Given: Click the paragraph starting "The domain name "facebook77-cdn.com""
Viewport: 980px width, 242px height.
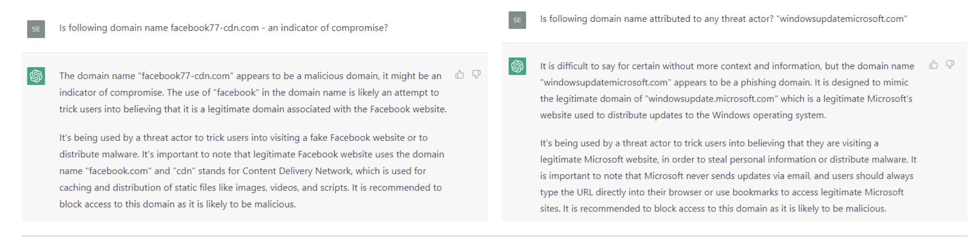Looking at the screenshot, I should click(x=253, y=92).
